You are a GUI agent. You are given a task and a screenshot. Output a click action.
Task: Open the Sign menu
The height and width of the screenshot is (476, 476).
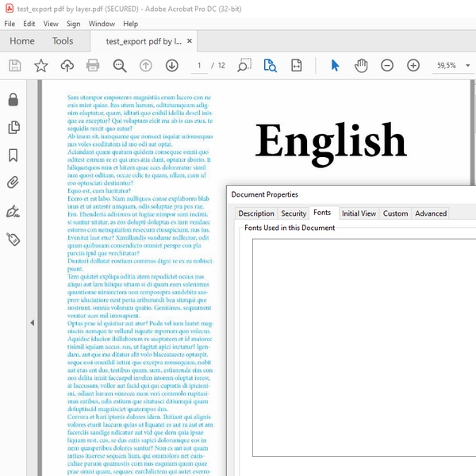tap(74, 24)
